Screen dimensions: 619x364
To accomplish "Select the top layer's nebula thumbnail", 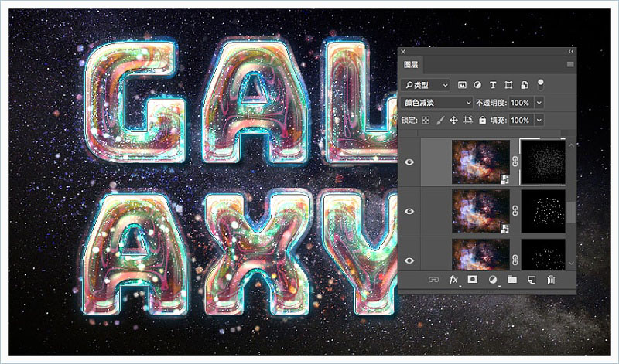I will (480, 162).
